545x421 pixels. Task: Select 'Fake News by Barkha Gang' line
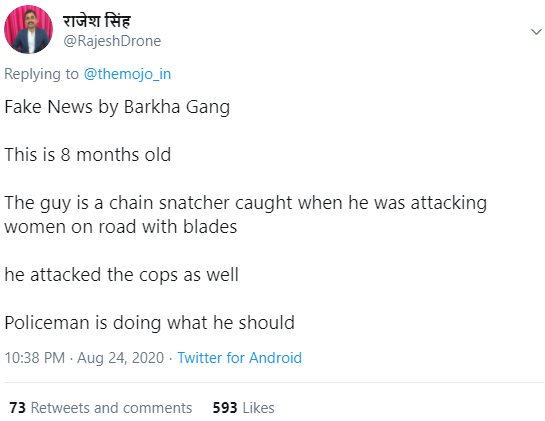pyautogui.click(x=117, y=107)
